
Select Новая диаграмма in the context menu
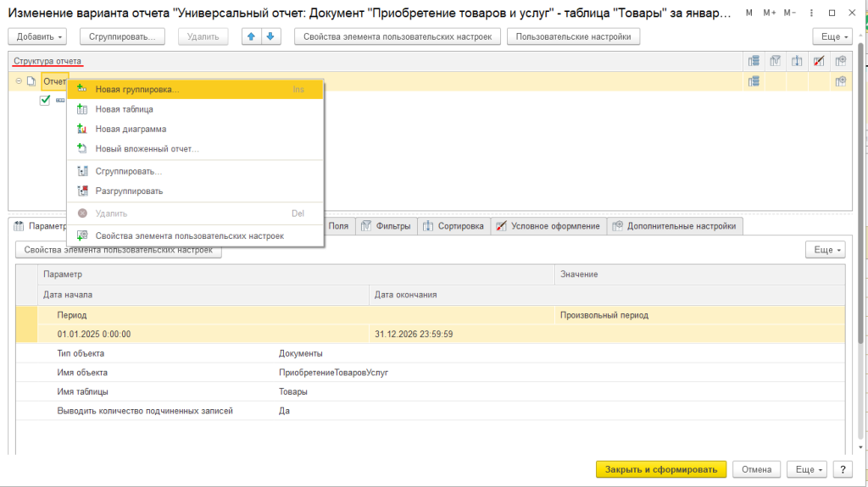(131, 129)
